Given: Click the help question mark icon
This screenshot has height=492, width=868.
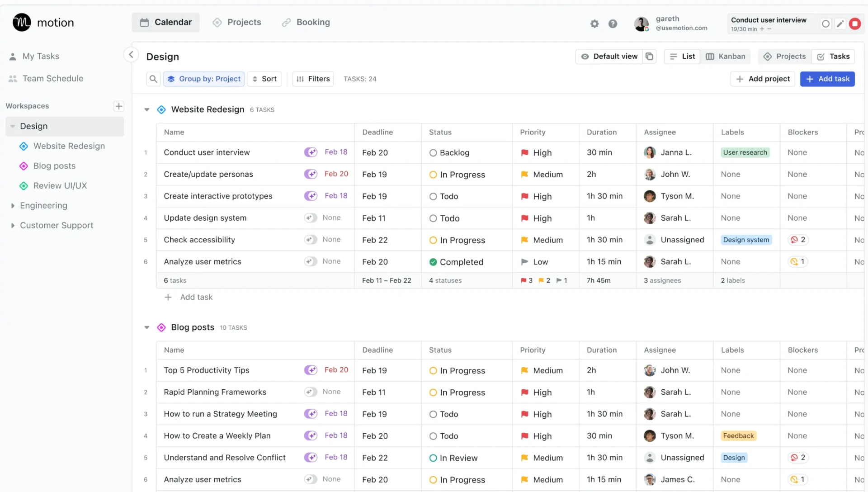Looking at the screenshot, I should [x=613, y=24].
